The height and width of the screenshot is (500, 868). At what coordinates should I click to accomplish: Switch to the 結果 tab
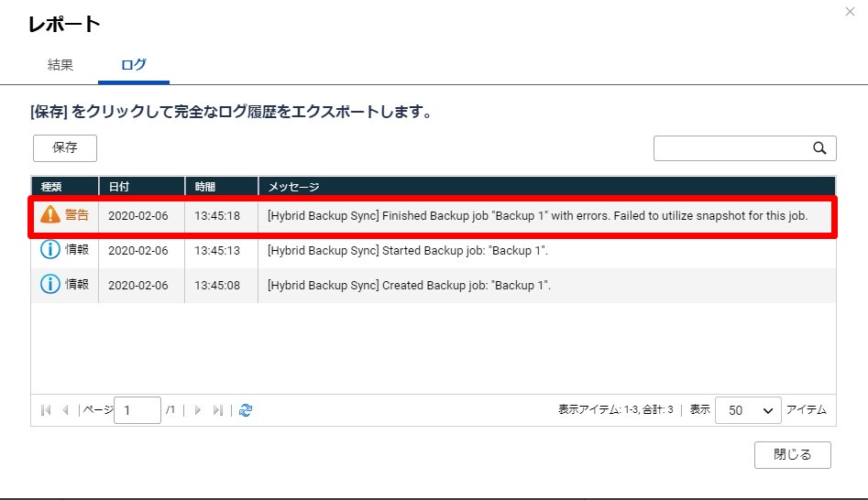(60, 65)
